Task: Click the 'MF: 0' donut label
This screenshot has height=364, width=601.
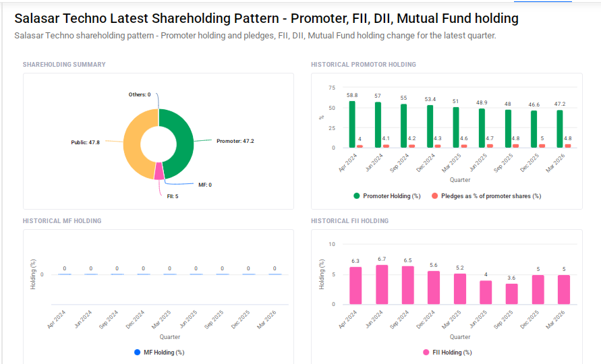Action: click(205, 185)
